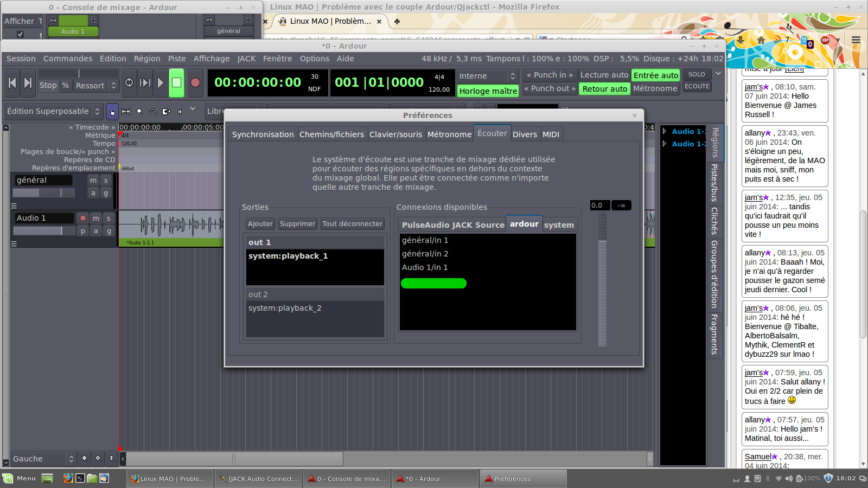Select Audio 1/in 1 connection
868x488 pixels.
[425, 267]
